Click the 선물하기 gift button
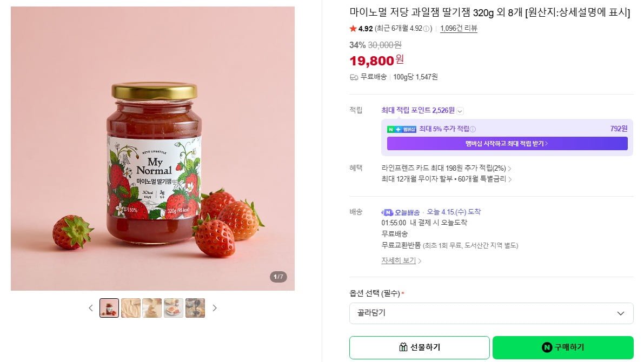This screenshot has width=644, height=362. coord(419,347)
